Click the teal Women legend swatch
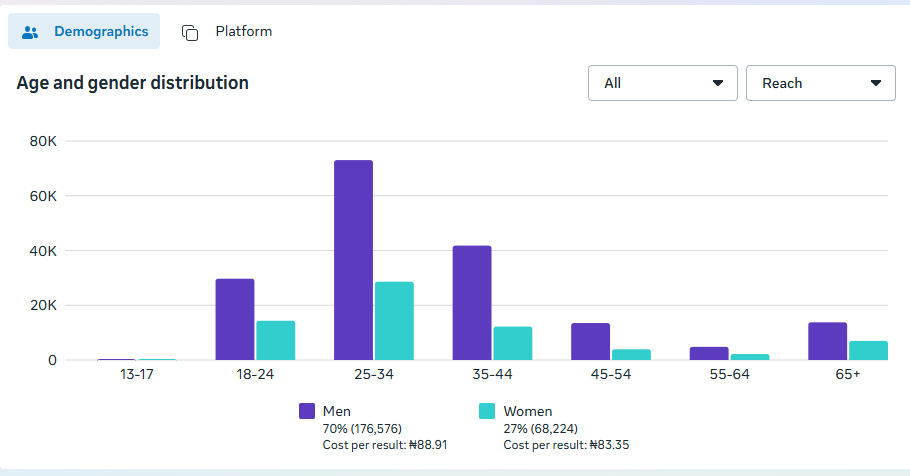Image resolution: width=910 pixels, height=476 pixels. coord(487,411)
